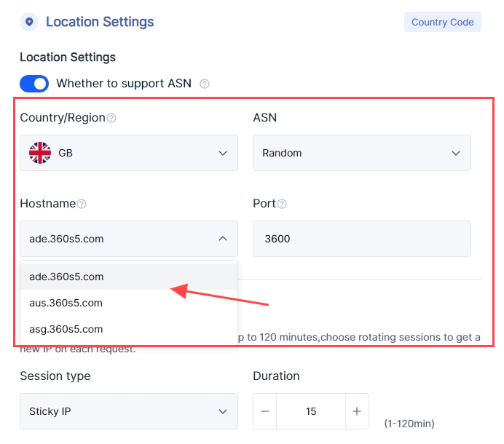
Task: Click the Location Settings header title
Action: tap(100, 22)
